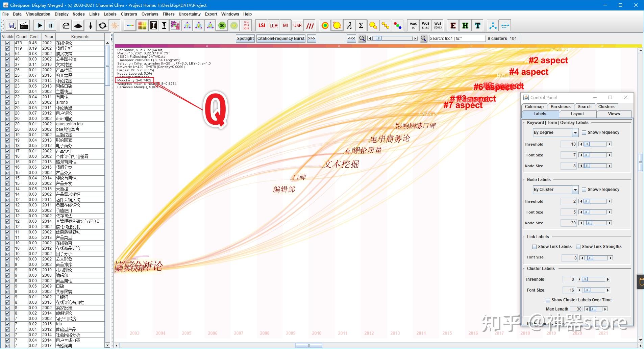Click the sigma (Σ) toolbar icon
Screen dimensions: 644x349
361,25
